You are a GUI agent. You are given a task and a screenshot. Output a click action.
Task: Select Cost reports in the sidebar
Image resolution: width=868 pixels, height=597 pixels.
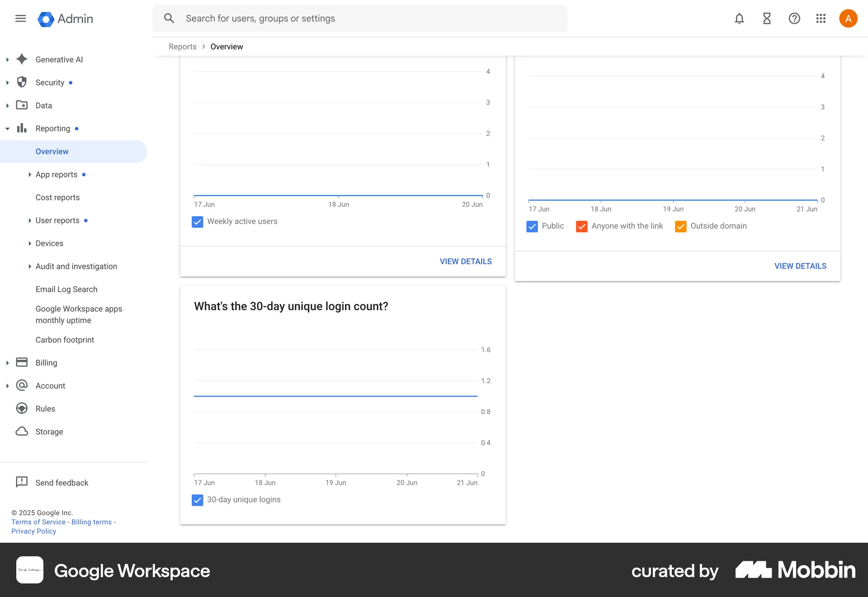pyautogui.click(x=57, y=197)
